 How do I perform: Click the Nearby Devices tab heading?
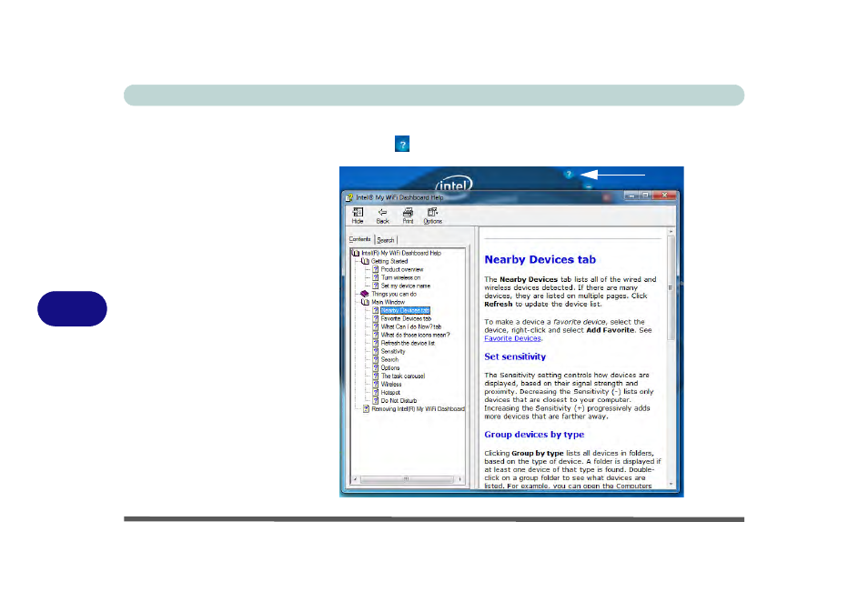pyautogui.click(x=540, y=259)
